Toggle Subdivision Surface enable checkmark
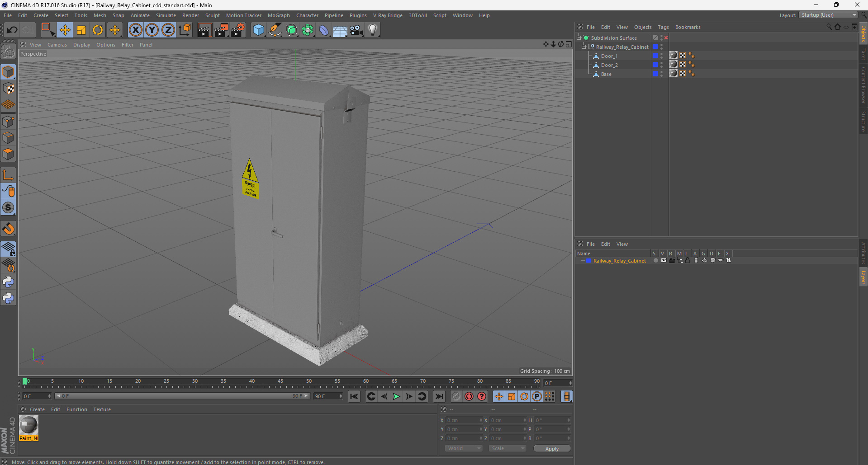Viewport: 868px width, 465px height. (x=666, y=38)
